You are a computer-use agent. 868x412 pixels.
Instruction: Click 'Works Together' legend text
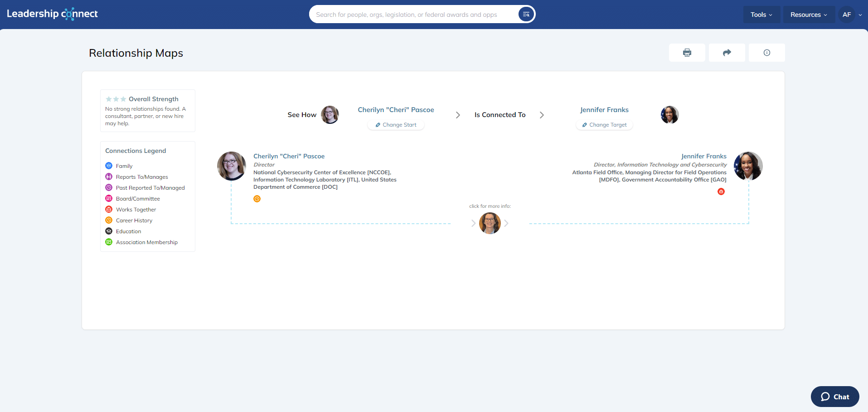(136, 210)
